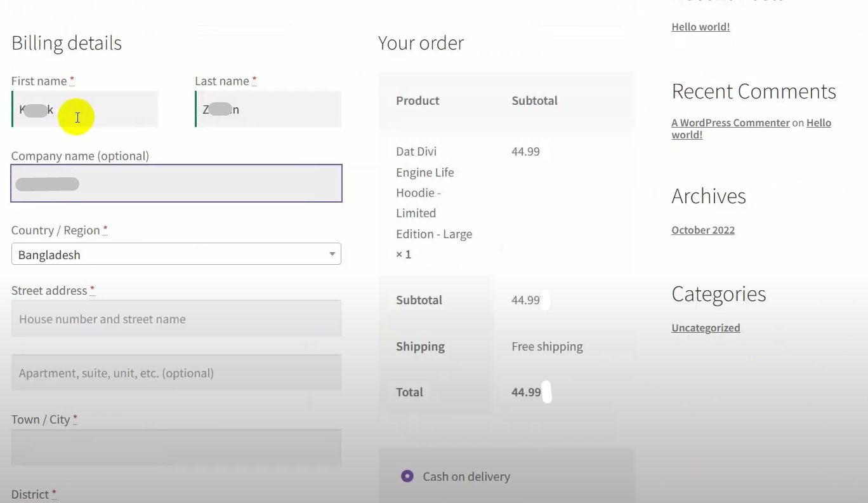Click the Town / City input field

(176, 447)
